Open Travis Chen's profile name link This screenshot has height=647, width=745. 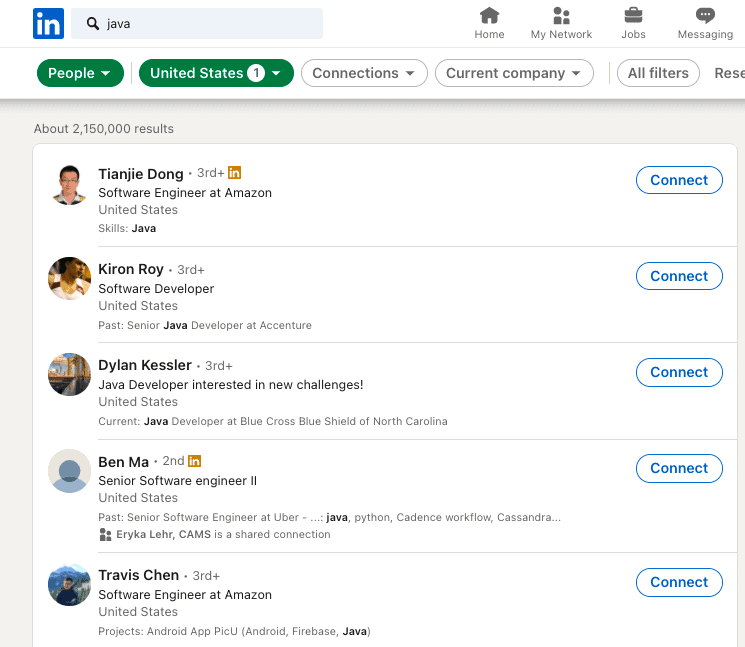pyautogui.click(x=138, y=576)
